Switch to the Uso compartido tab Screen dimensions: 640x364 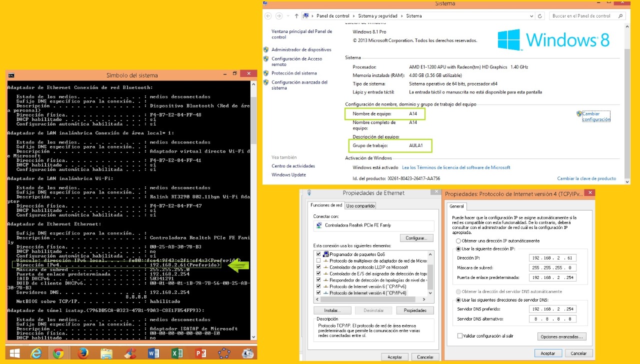point(360,205)
